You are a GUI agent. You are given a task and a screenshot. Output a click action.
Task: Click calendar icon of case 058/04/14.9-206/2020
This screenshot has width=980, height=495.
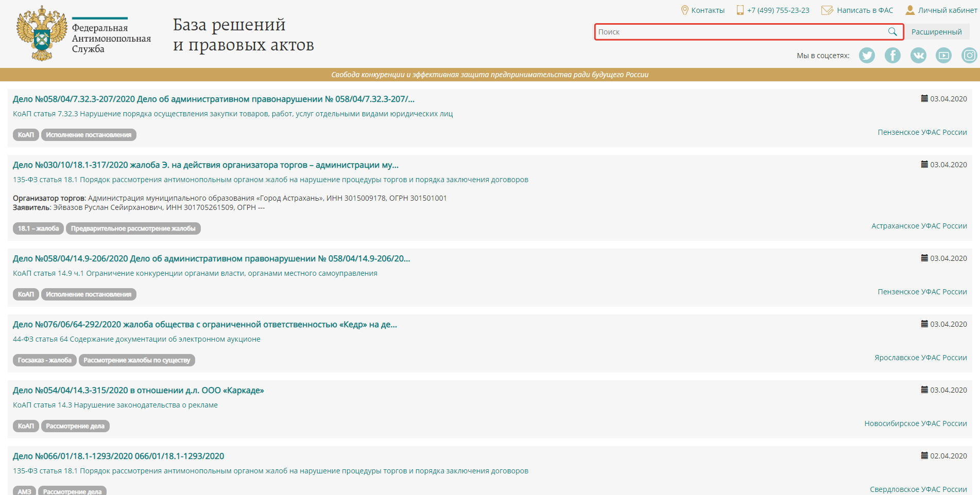pos(924,258)
